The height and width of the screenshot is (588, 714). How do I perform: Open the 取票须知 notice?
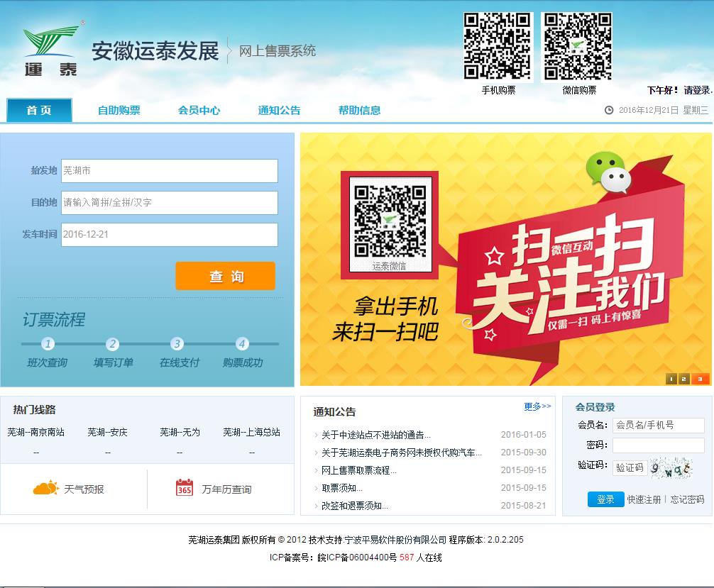[342, 488]
